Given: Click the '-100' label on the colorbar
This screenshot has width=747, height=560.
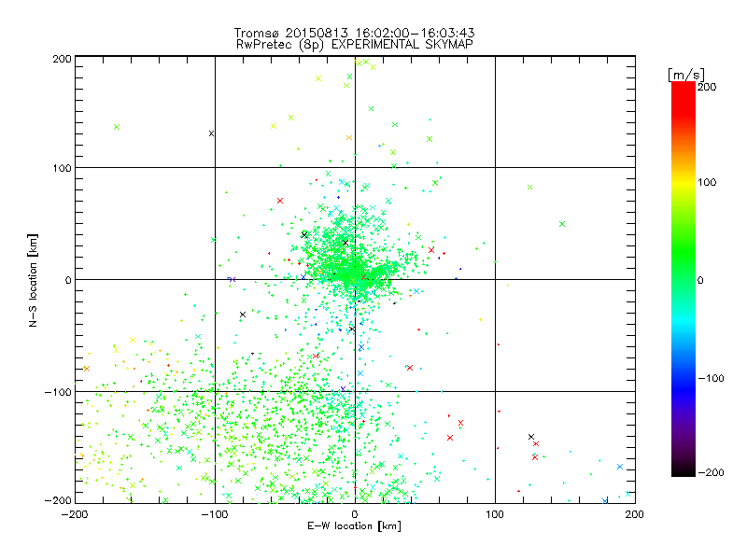Looking at the screenshot, I should 711,378.
